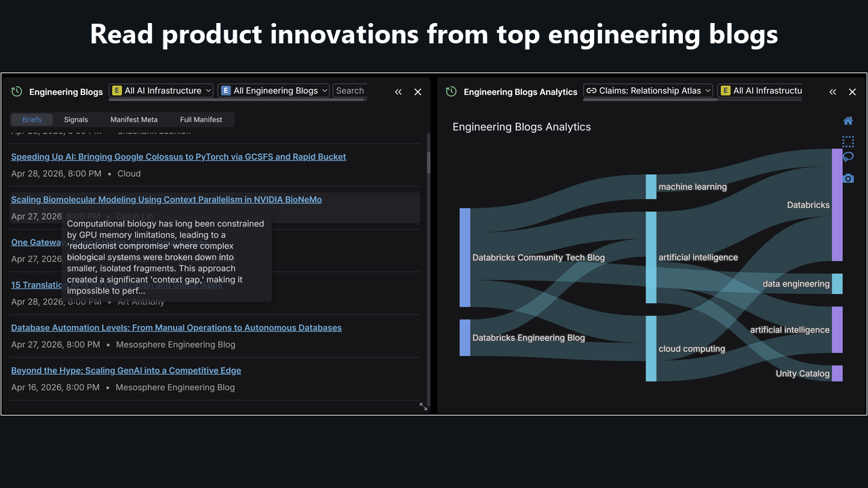Open the Claims: Relationship Atlas dropdown

[x=648, y=91]
